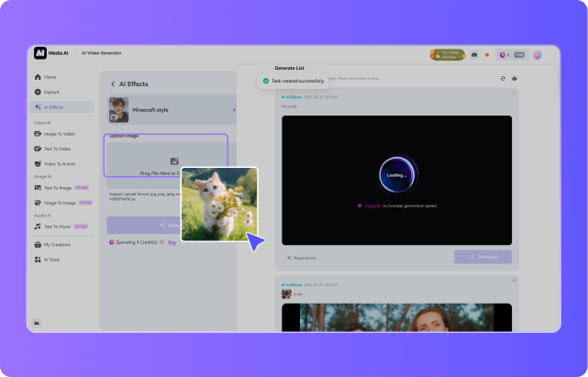Click the Upgrade link in loading preview

370,205
